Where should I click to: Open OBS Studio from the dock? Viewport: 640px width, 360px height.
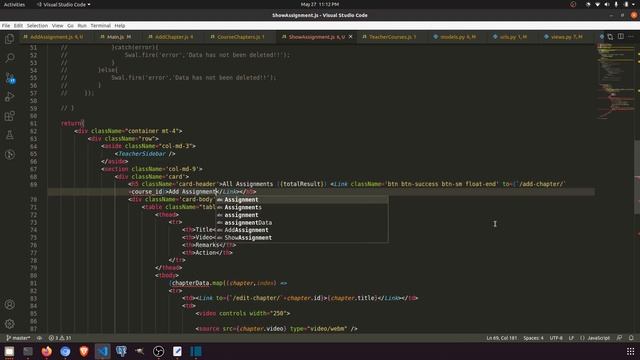158,351
